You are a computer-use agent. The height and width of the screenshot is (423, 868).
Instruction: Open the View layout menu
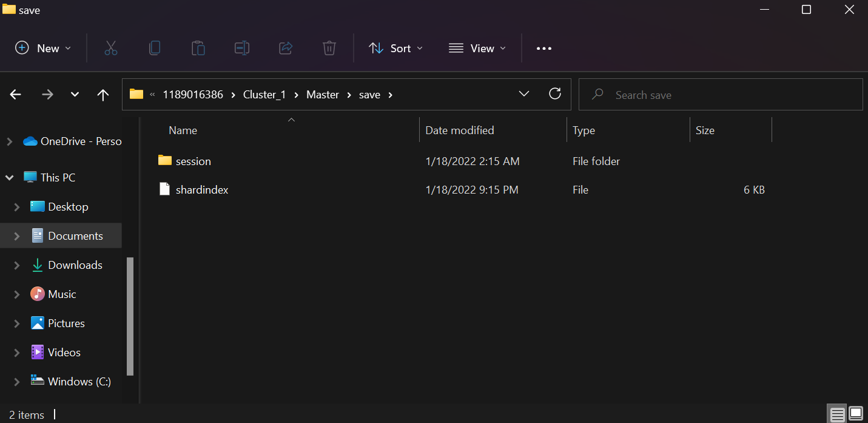tap(477, 48)
